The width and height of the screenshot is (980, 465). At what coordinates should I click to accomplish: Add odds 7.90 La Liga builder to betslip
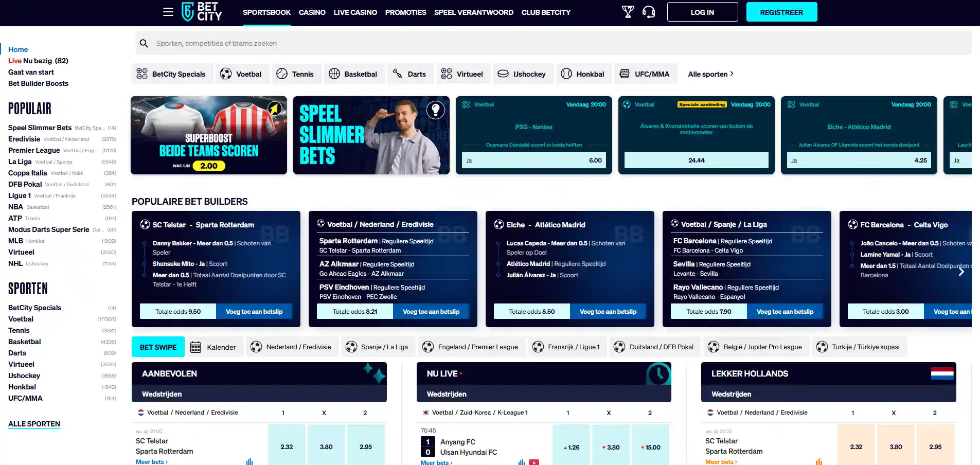[785, 311]
